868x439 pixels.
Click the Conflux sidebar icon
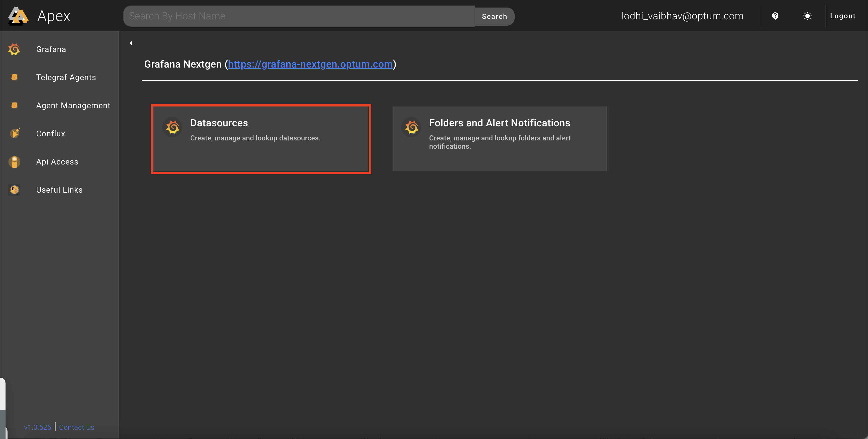(15, 133)
